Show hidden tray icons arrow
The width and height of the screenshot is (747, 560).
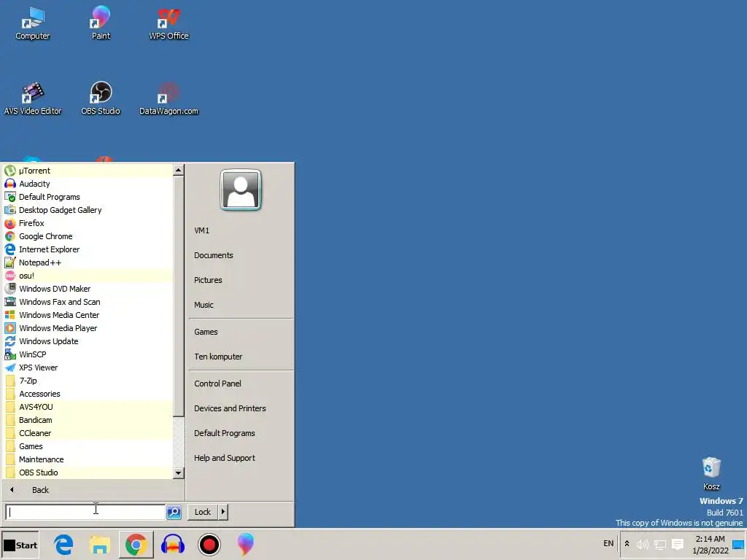627,544
